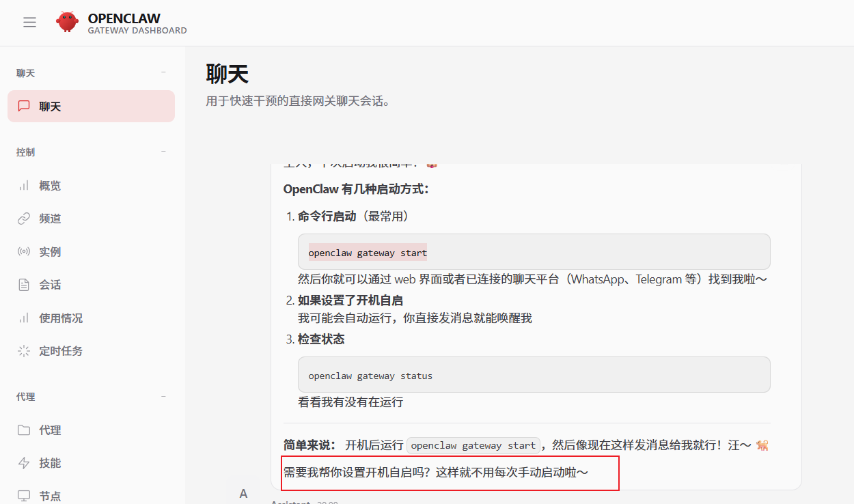Click the chart icon beside 使用情况
This screenshot has height=504, width=854.
tap(24, 318)
